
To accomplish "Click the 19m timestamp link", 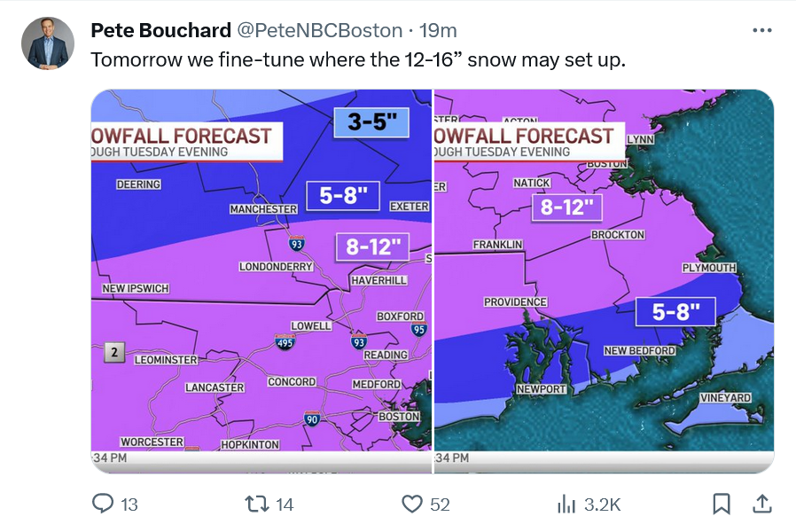I will point(438,30).
